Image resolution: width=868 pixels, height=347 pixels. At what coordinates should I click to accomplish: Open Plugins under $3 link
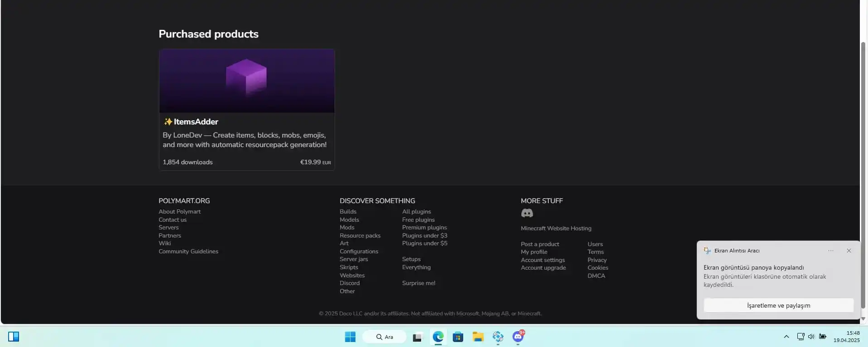pos(425,236)
